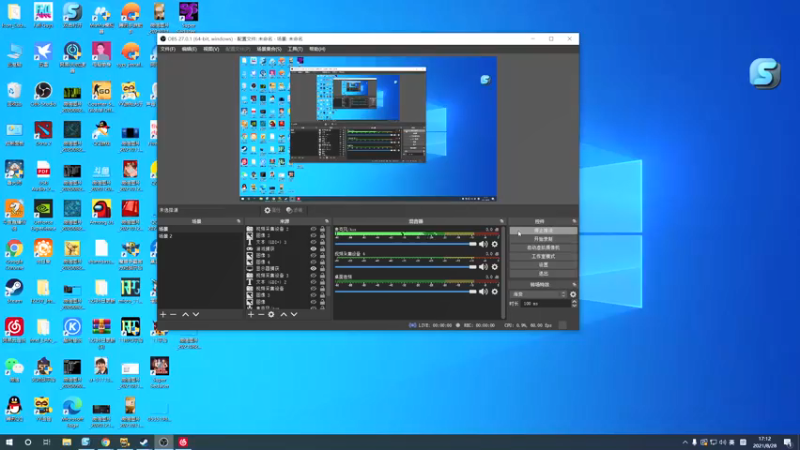Viewport: 800px width, 450px height.
Task: Open the 文件(F) menu
Action: (168, 49)
